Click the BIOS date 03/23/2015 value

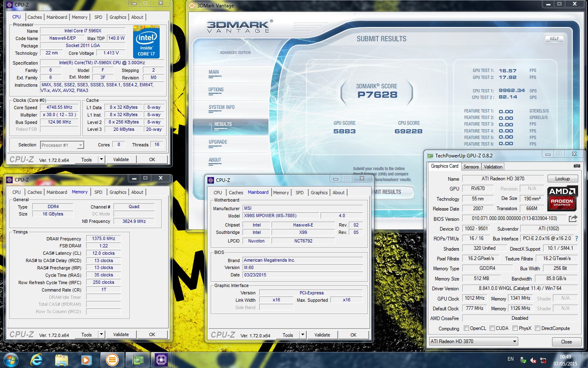[255, 275]
